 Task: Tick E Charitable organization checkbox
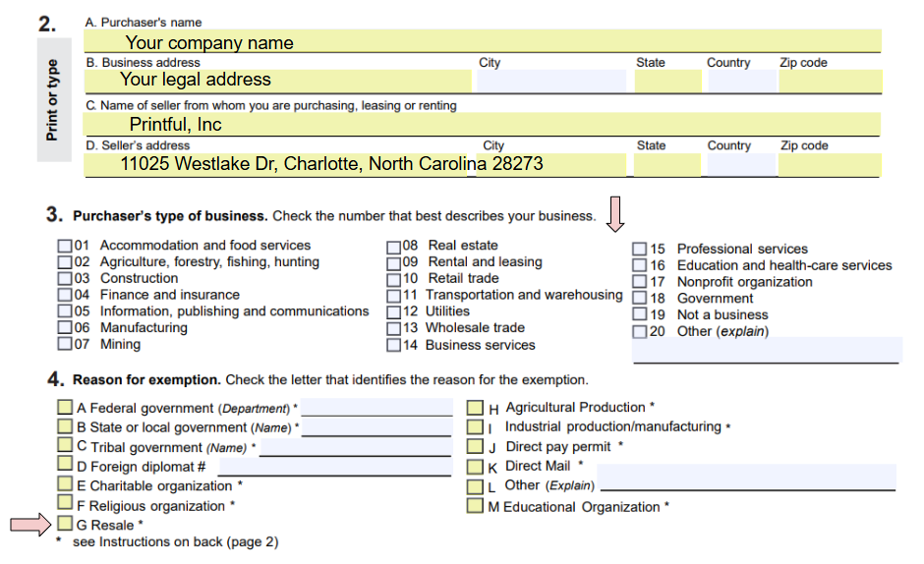tap(65, 485)
